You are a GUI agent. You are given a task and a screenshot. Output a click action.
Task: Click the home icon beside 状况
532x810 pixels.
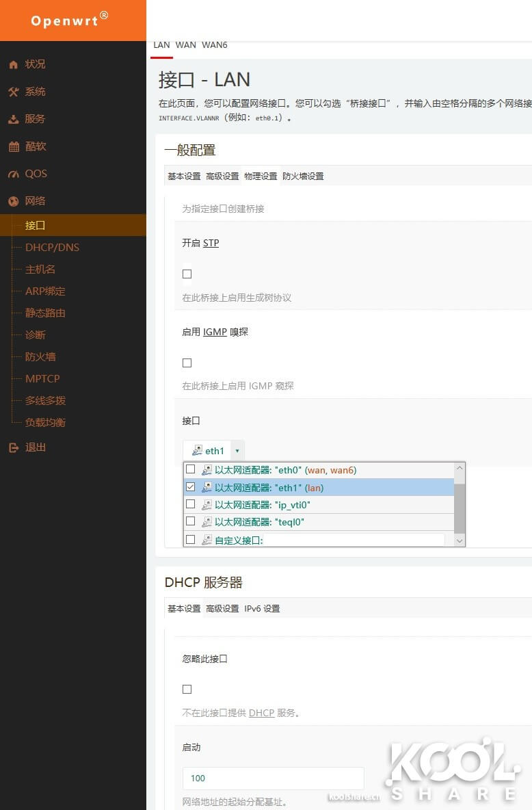pos(13,64)
